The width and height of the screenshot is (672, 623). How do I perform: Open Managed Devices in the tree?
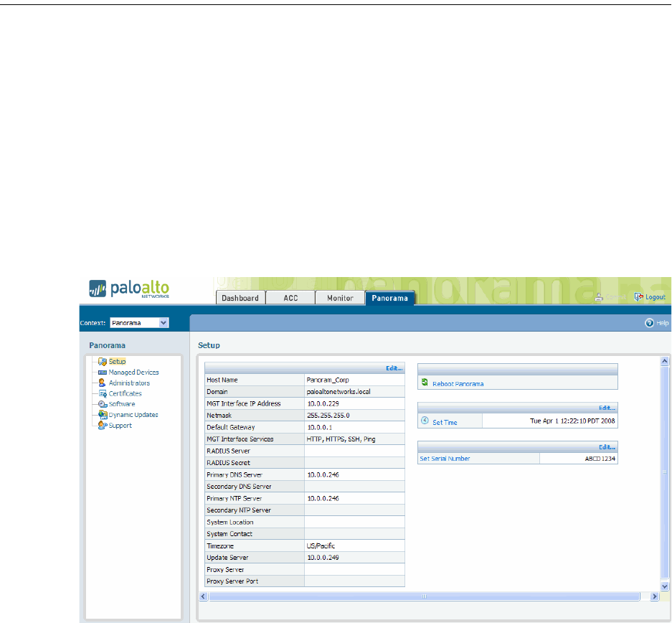click(133, 373)
